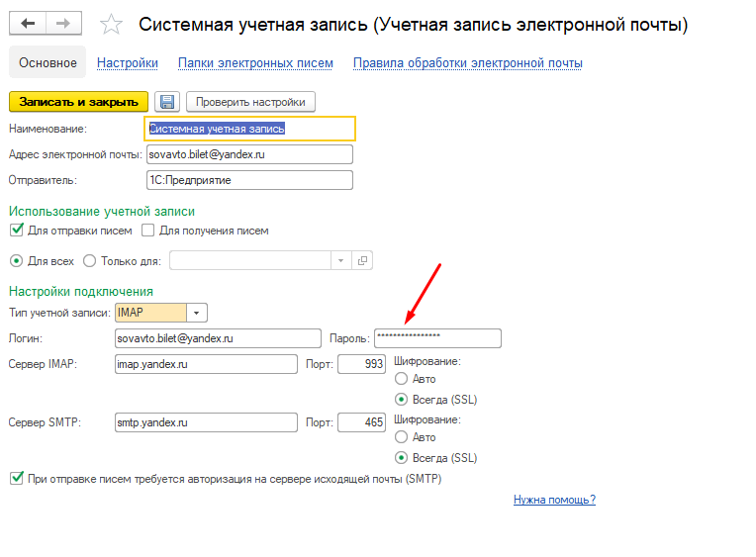Choose Авто encryption for IMAP server
The height and width of the screenshot is (557, 756).
[401, 379]
